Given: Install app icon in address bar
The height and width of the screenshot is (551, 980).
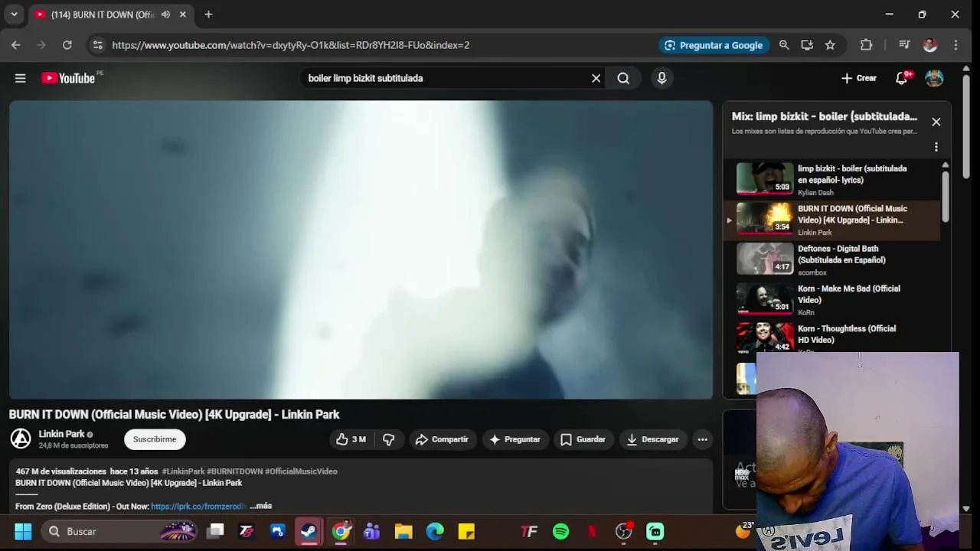Looking at the screenshot, I should (807, 45).
